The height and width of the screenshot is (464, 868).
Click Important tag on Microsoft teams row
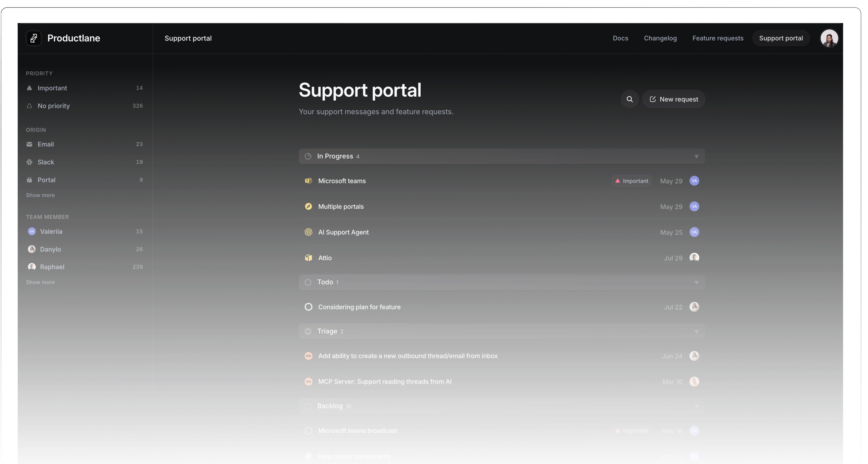click(x=631, y=181)
